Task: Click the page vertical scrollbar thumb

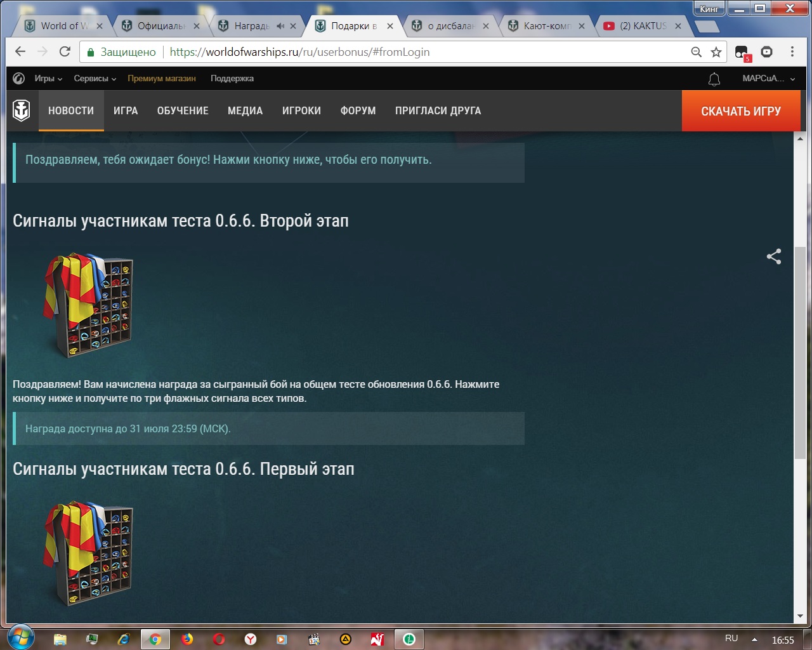Action: (x=800, y=352)
